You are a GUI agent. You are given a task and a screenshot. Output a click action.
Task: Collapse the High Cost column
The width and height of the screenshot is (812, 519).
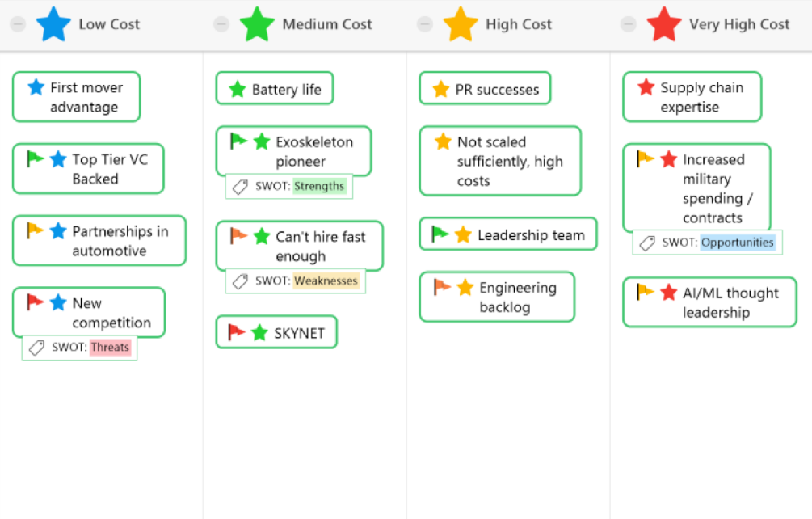pos(425,25)
